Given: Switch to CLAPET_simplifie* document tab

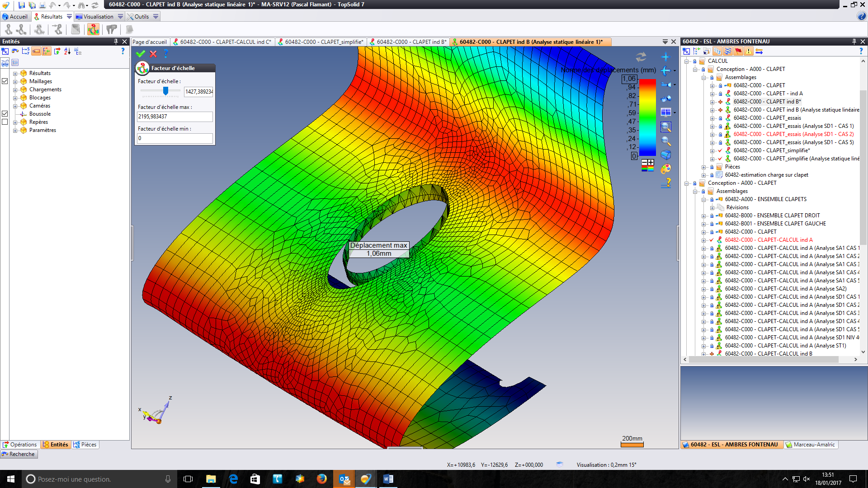Looking at the screenshot, I should (x=321, y=42).
